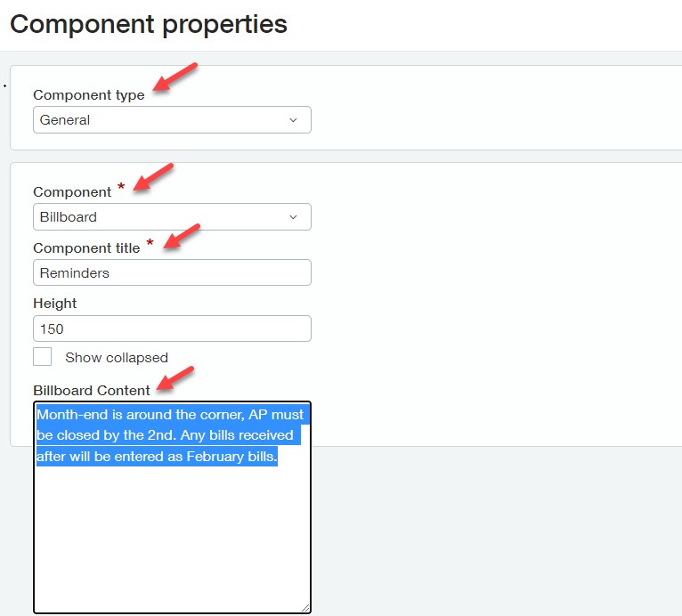The image size is (682, 616).
Task: Click the chevron in the Billboard dropdown
Action: pos(294,217)
